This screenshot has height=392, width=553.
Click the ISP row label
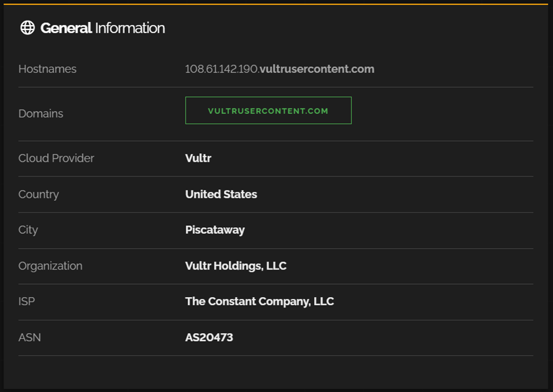click(x=26, y=301)
